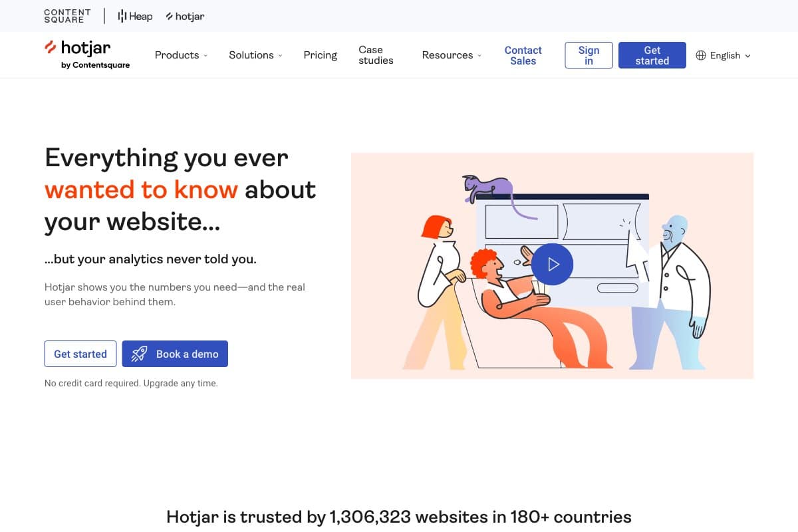Viewport: 798px width, 532px height.
Task: Open the Case studies page
Action: 374,55
